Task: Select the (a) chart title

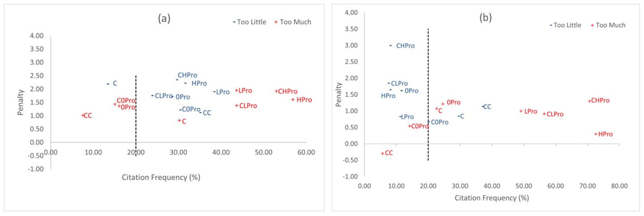Action: [x=164, y=18]
